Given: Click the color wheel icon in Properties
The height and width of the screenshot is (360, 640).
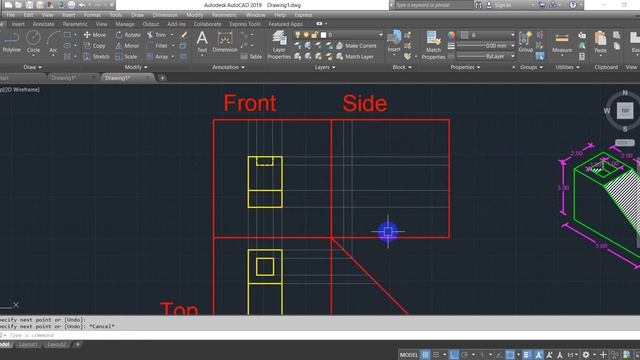Looking at the screenshot, I should click(451, 35).
